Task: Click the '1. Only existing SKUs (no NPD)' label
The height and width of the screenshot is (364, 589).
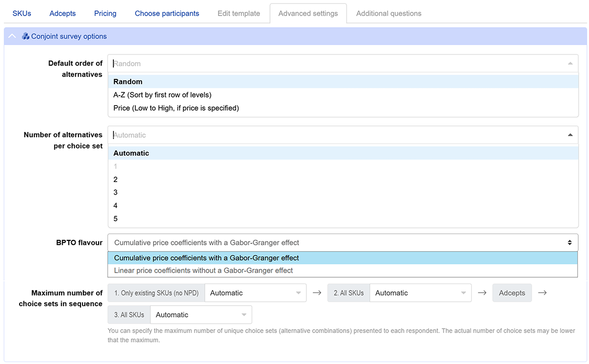Action: click(156, 293)
